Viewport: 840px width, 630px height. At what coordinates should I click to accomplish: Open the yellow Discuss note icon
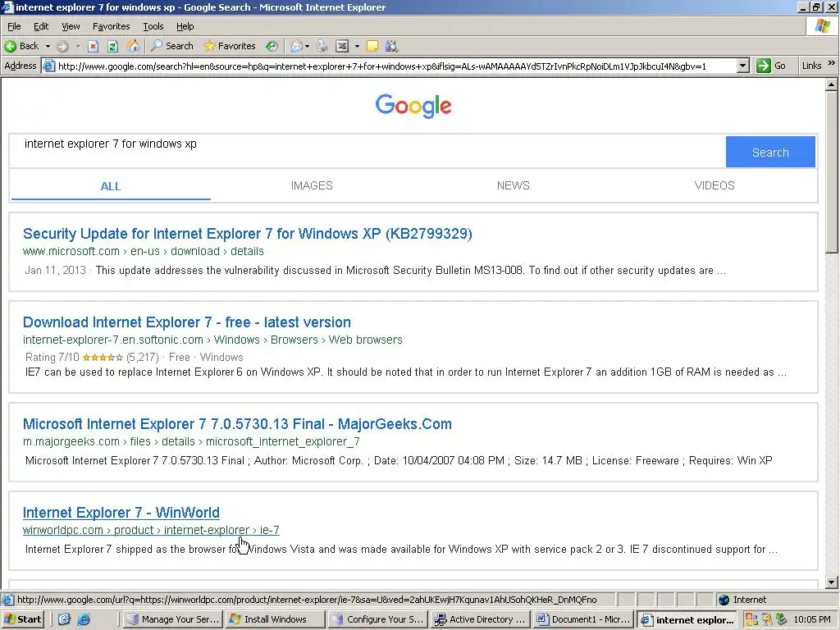coord(372,47)
